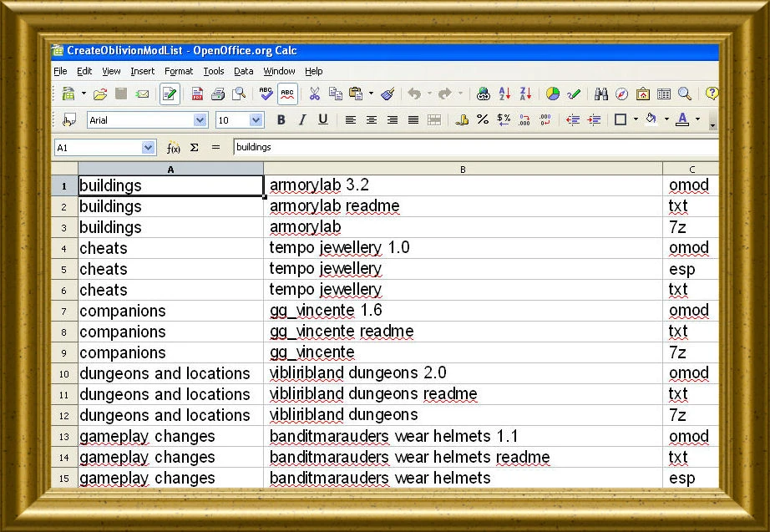Toggle Bold formatting
This screenshot has height=532, width=770.
click(x=281, y=120)
